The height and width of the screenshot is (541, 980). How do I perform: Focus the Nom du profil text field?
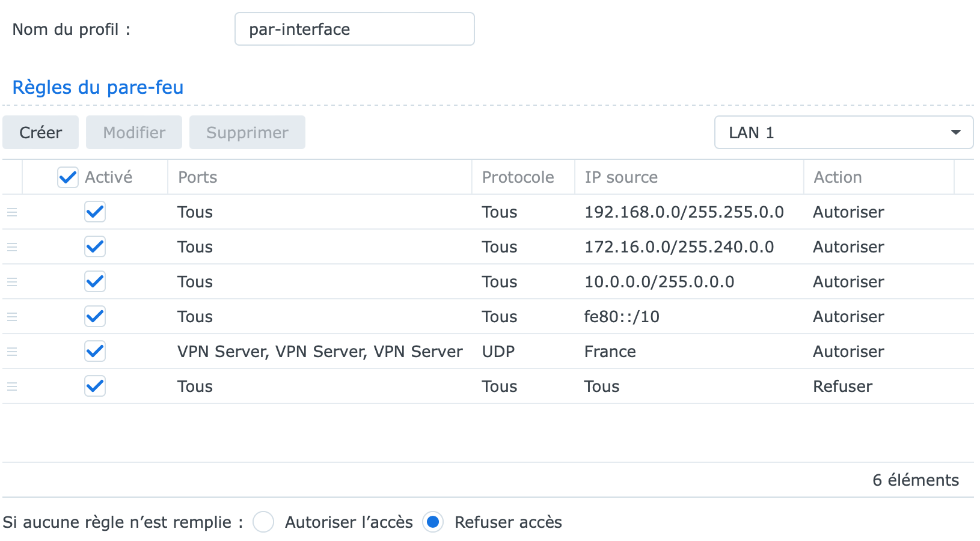coord(354,29)
